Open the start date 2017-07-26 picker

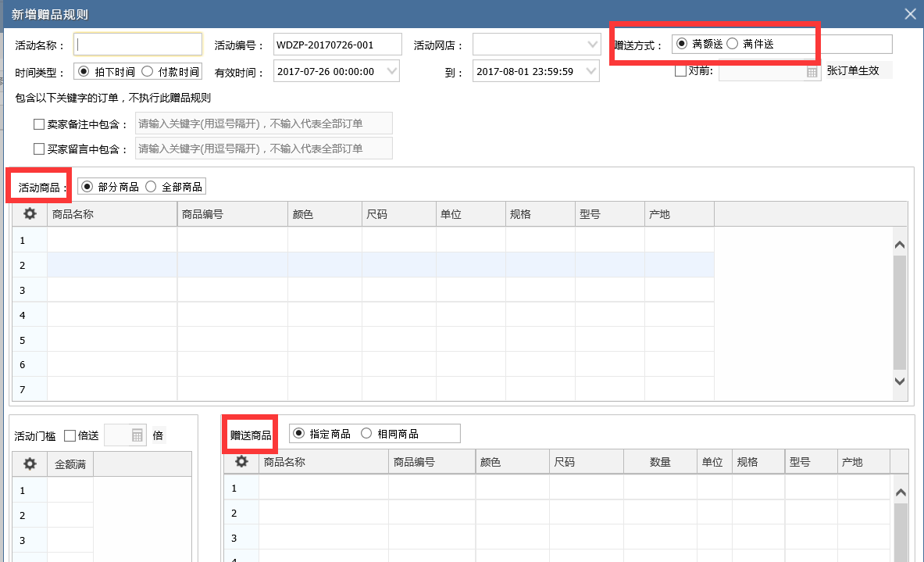pos(391,70)
